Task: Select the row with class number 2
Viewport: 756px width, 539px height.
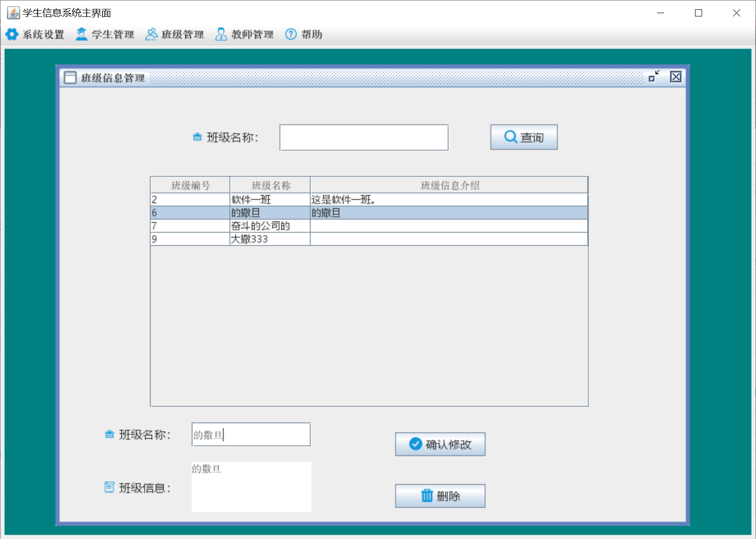Action: [369, 200]
